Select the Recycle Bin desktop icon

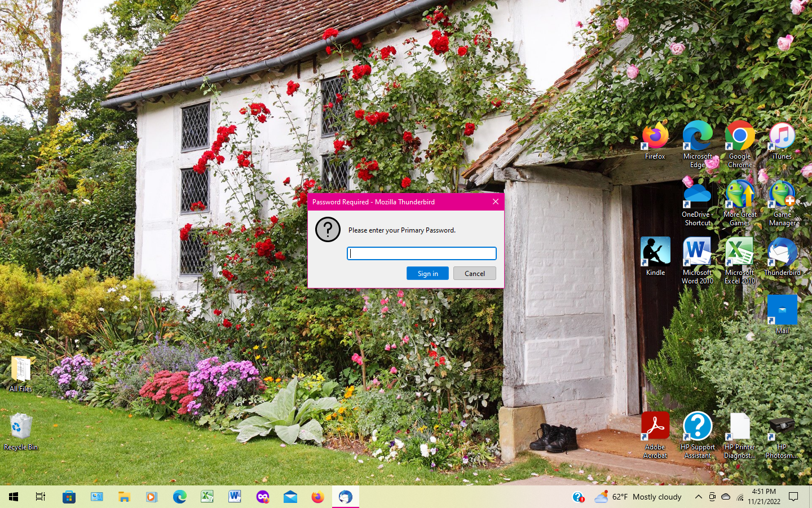[21, 432]
